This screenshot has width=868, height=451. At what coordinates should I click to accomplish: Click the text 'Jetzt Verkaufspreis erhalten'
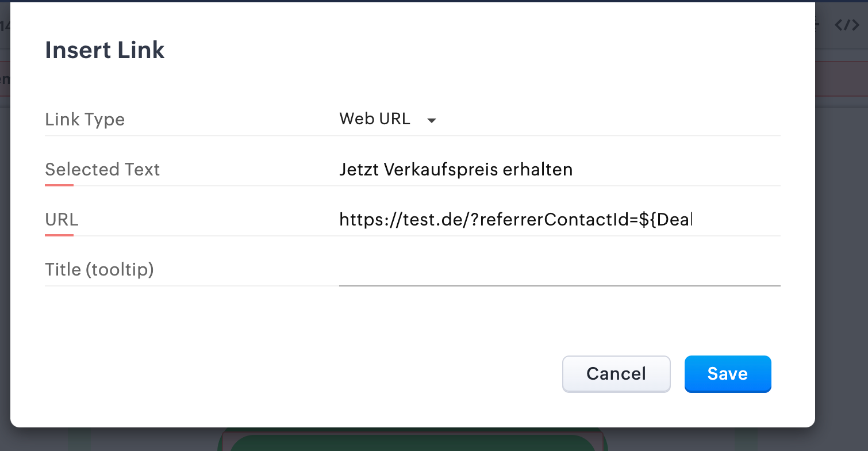pyautogui.click(x=456, y=170)
